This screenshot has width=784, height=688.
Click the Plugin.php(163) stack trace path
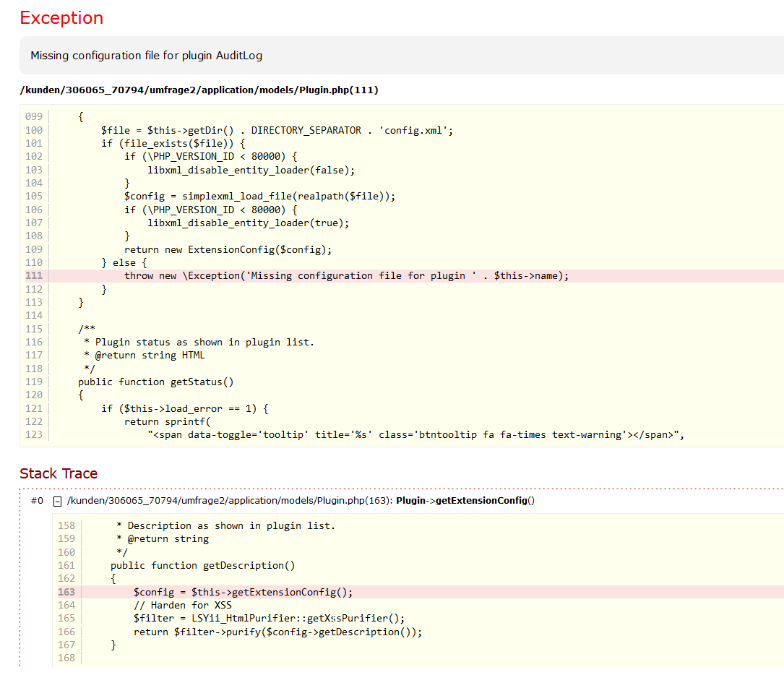pos(229,501)
